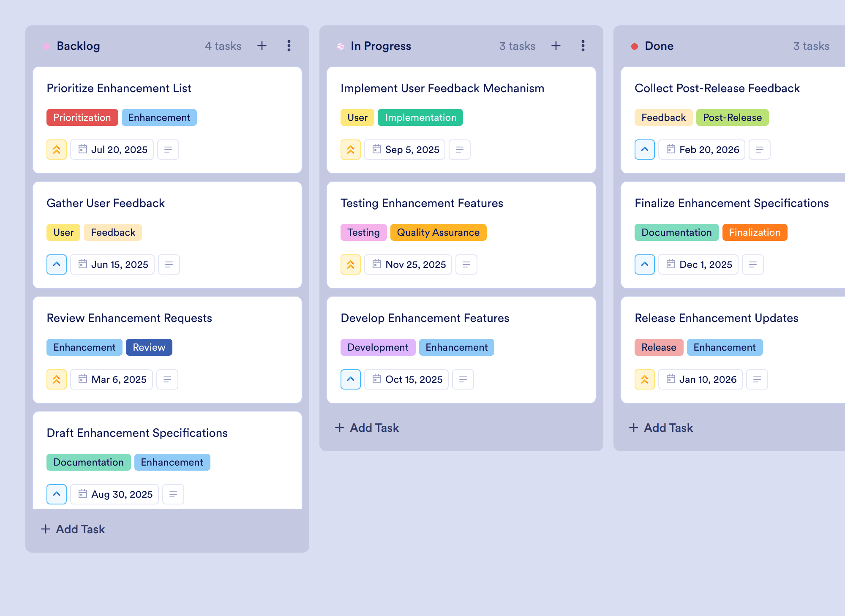Open description icon on Prioritize Enhancement List card

[x=168, y=150]
